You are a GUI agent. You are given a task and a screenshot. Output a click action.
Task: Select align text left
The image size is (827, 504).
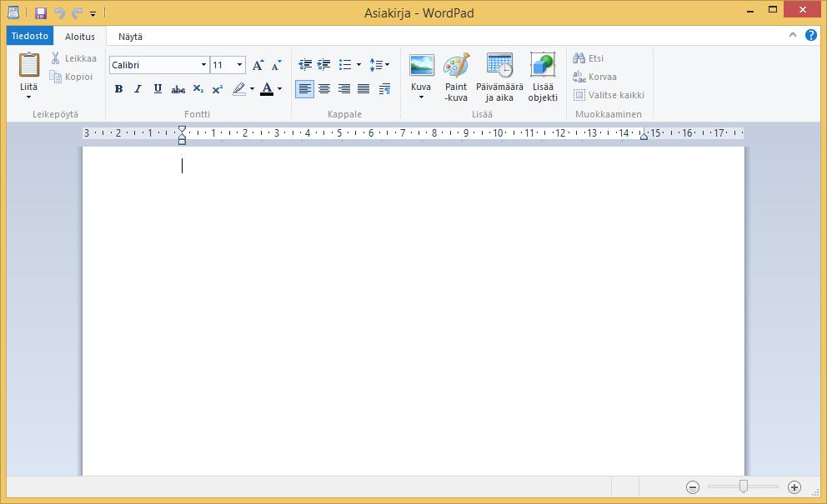click(304, 89)
